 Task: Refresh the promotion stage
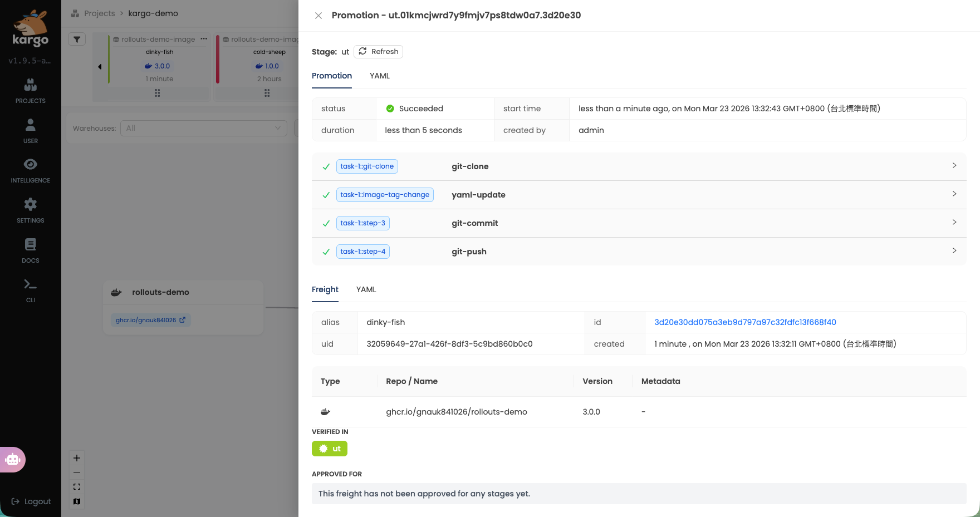378,52
